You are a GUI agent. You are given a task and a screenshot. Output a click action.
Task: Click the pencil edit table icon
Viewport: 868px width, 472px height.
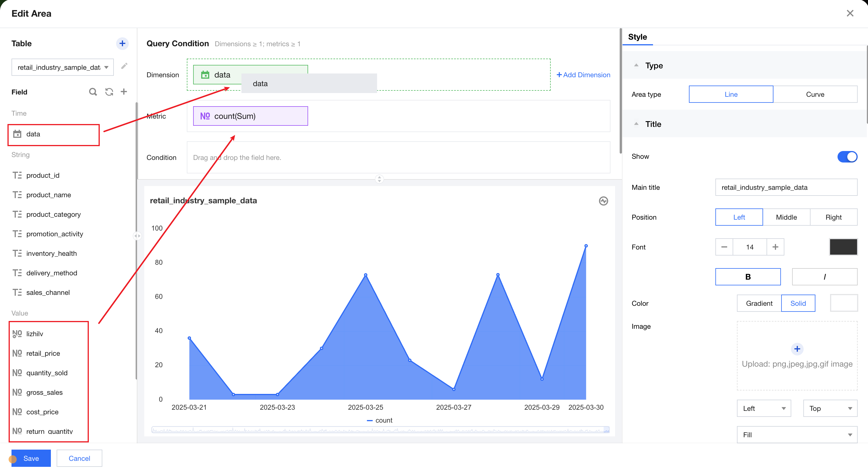tap(124, 66)
